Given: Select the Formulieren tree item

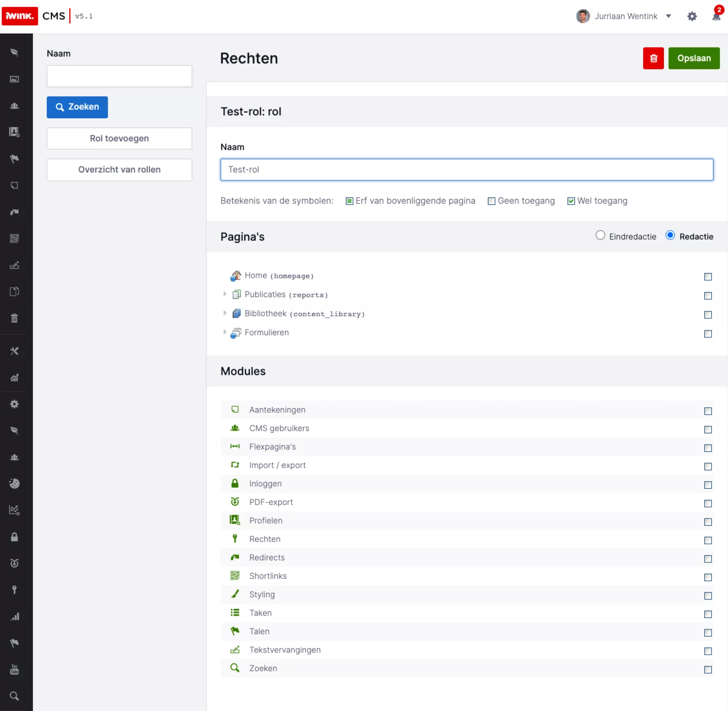Looking at the screenshot, I should pos(266,333).
